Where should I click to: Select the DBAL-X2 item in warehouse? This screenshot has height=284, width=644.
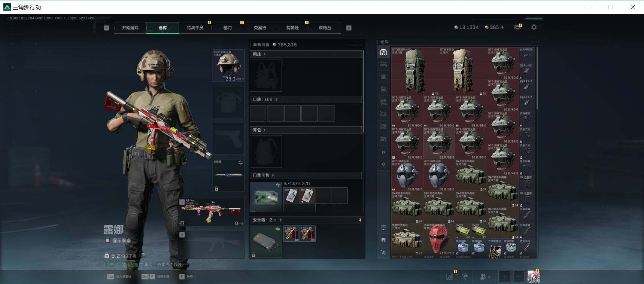point(526,71)
